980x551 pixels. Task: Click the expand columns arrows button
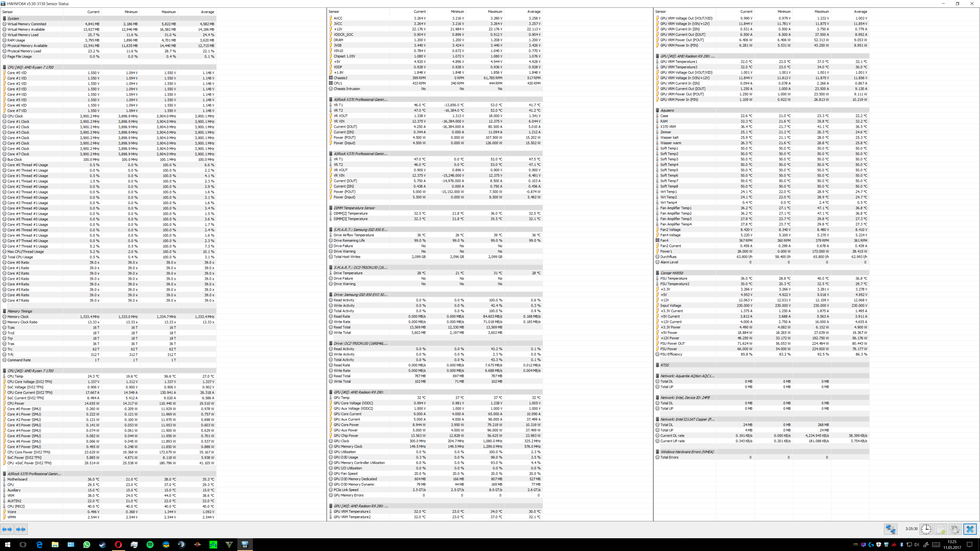[x=7, y=529]
